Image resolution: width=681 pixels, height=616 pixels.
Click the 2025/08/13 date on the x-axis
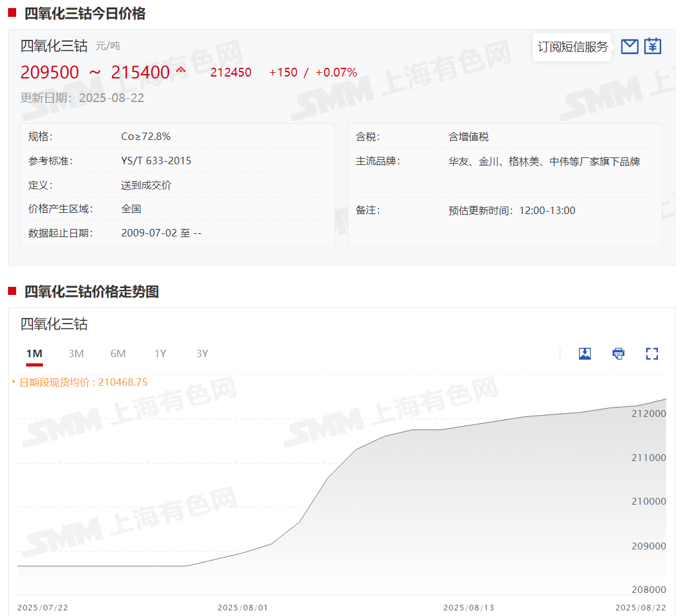pyautogui.click(x=468, y=607)
